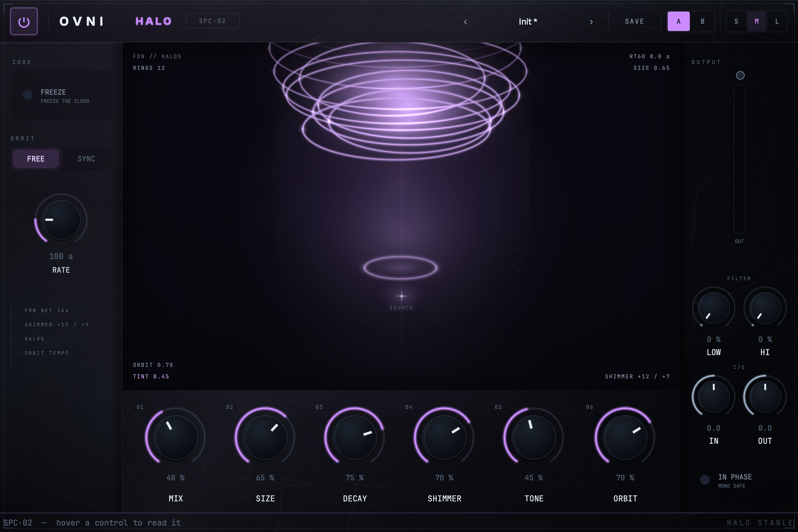The image size is (798, 532).
Task: Click the ORBIT knob
Action: [x=625, y=437]
